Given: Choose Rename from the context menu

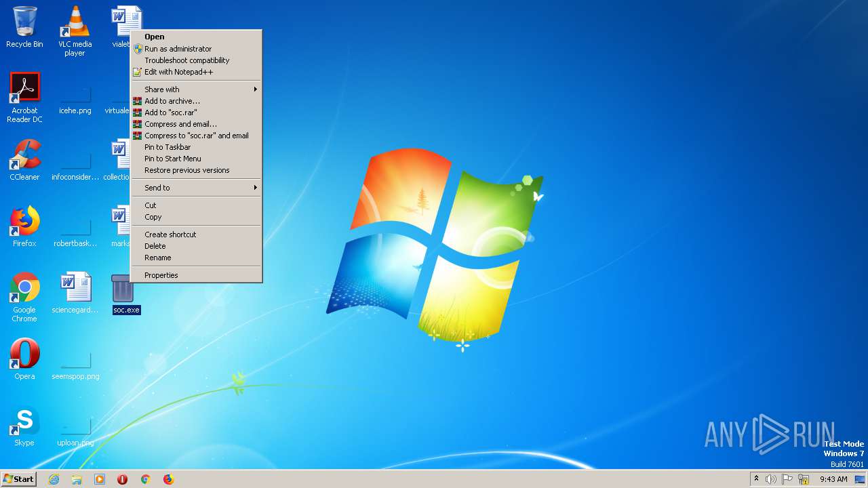Looking at the screenshot, I should [x=196, y=258].
